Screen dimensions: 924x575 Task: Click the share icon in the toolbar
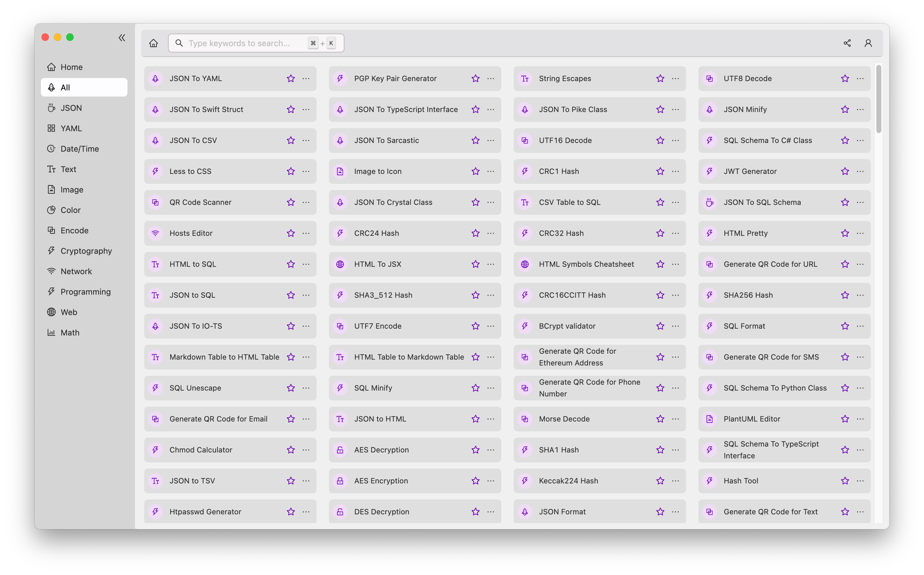click(x=847, y=42)
